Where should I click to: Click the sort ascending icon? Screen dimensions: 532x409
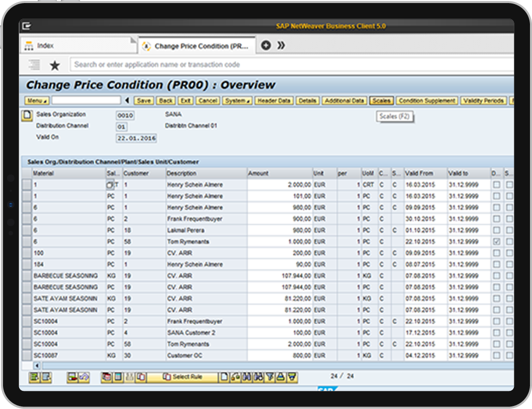[x=281, y=377]
